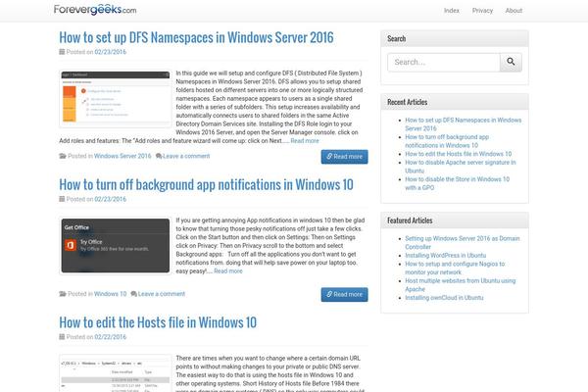Open DFS Namespaces article thumbnail
This screenshot has width=588, height=392.
tap(116, 99)
